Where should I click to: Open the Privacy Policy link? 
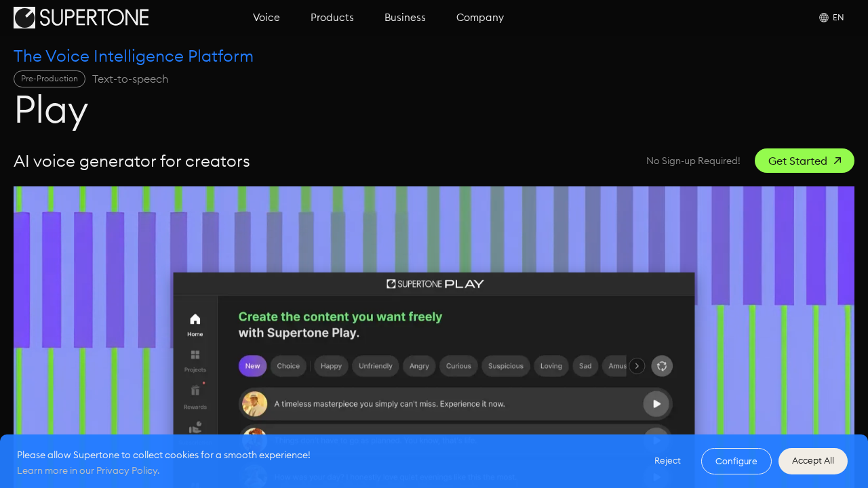tap(127, 470)
